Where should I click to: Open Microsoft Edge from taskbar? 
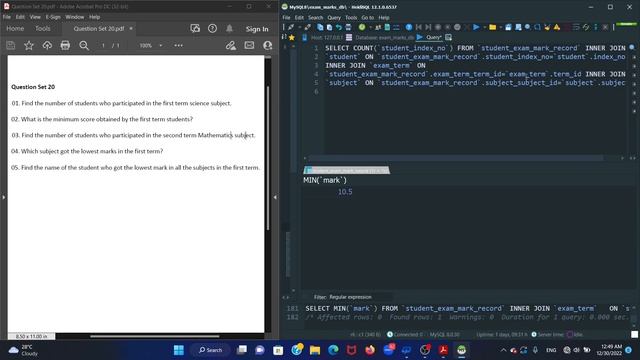[x=333, y=350]
